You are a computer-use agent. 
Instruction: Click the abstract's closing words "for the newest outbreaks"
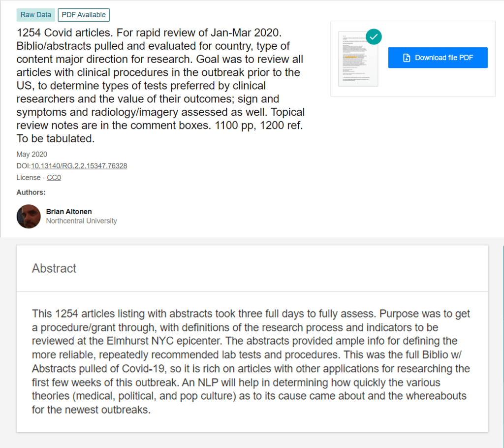91,410
